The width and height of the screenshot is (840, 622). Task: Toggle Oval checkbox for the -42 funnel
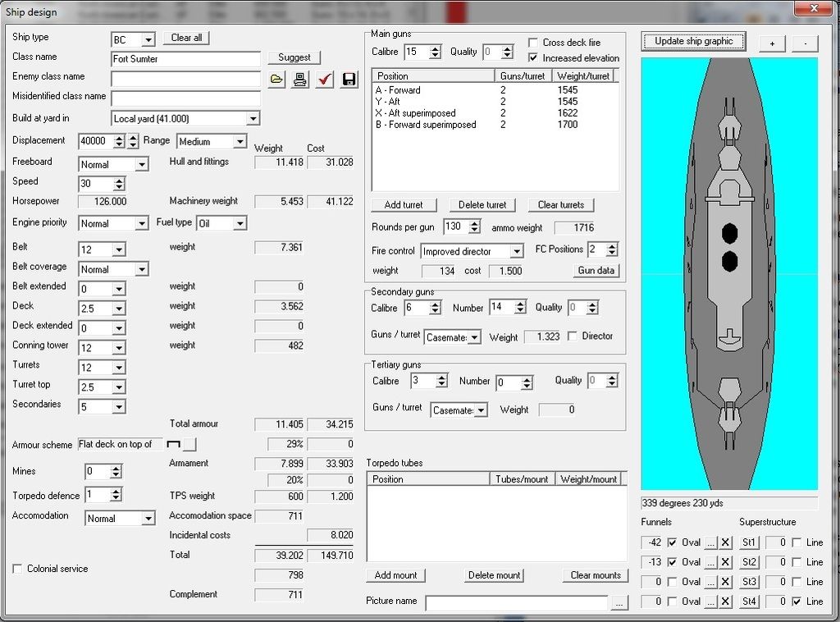673,542
